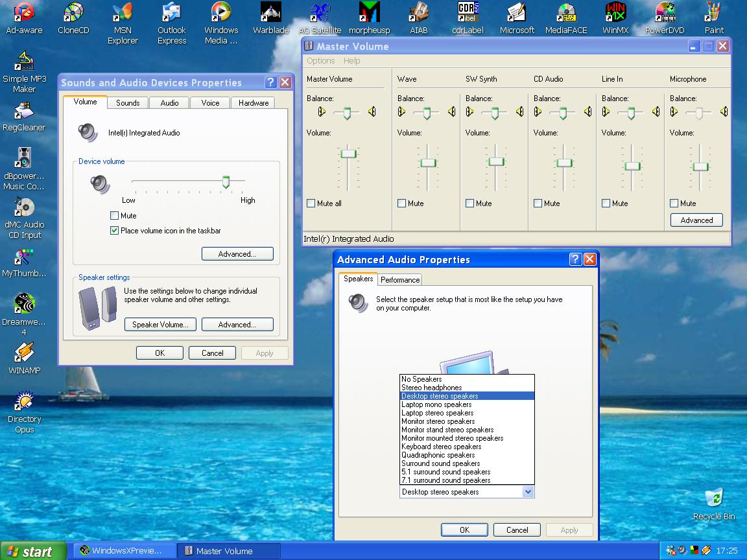
Task: Open the Directory Opus shortcut
Action: [x=25, y=402]
